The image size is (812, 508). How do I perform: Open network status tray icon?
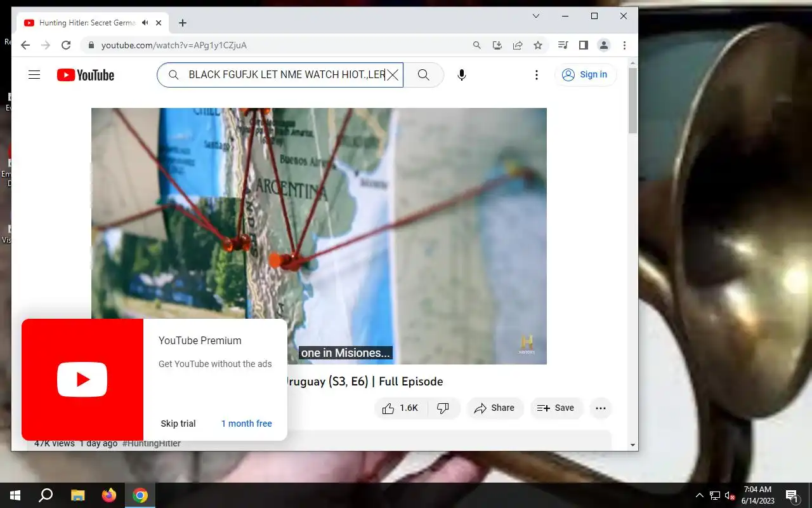715,495
